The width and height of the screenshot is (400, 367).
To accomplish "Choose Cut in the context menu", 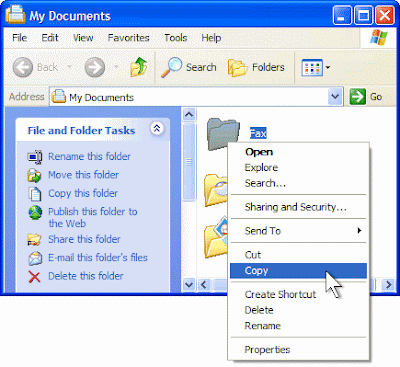I will coord(299,255).
